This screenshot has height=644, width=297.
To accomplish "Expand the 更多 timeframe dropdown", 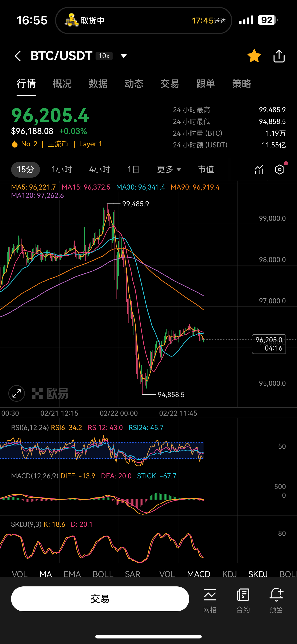I will [169, 170].
